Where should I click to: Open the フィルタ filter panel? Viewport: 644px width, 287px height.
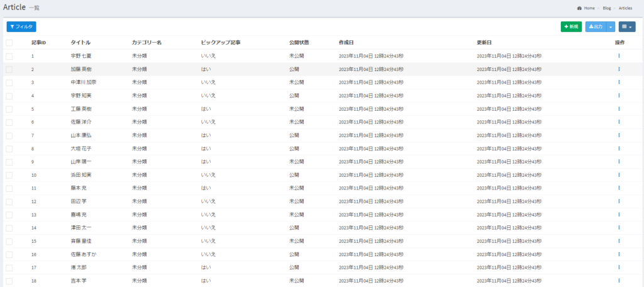[x=21, y=27]
